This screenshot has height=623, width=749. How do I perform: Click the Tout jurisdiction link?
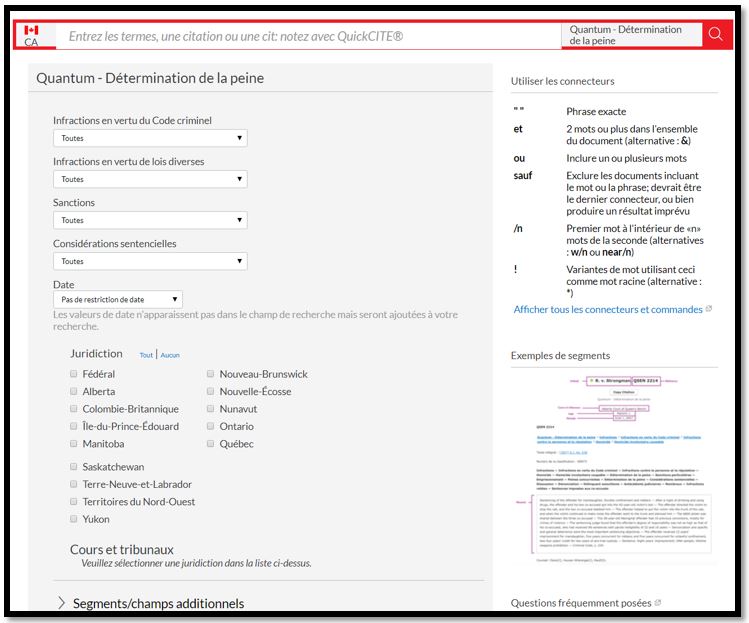click(x=146, y=355)
